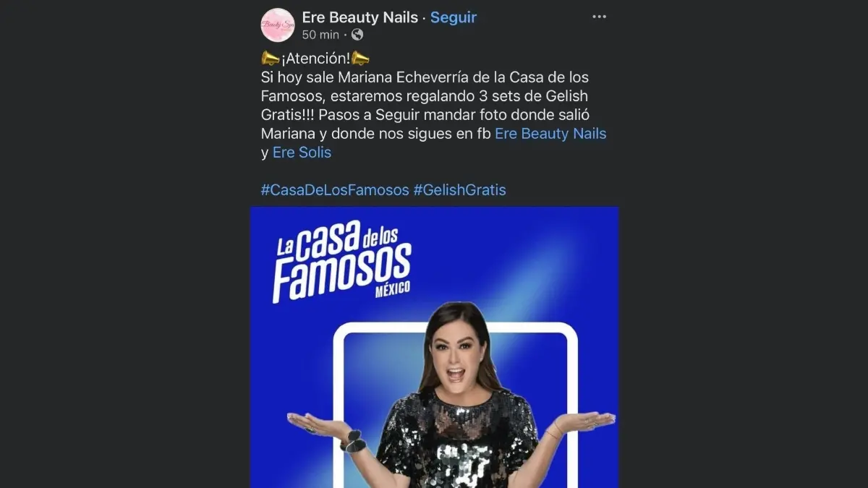Open the Ere Beauty Nails page name header
This screenshot has width=868, height=488.
click(360, 17)
